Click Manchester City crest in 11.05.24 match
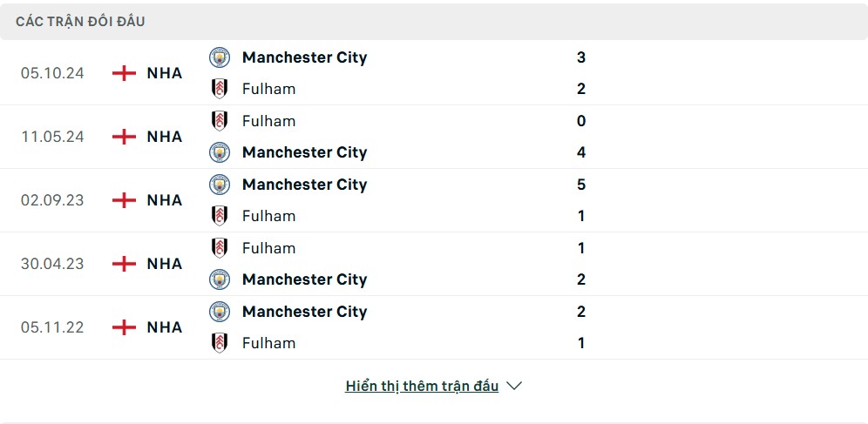This screenshot has height=424, width=868. pyautogui.click(x=220, y=152)
